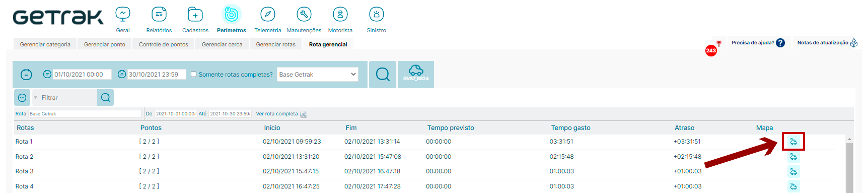Switch to Gerenciar rotas tab
This screenshot has width=868, height=193.
point(276,44)
